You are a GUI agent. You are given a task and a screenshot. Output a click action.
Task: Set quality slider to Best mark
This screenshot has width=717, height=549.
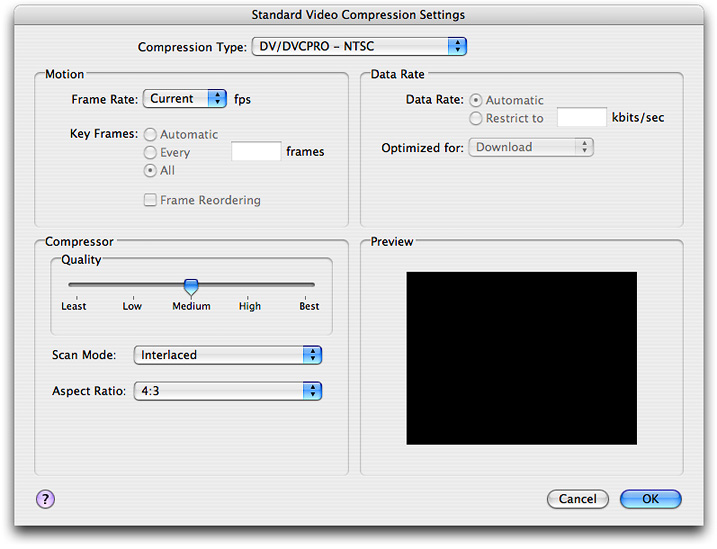(310, 286)
